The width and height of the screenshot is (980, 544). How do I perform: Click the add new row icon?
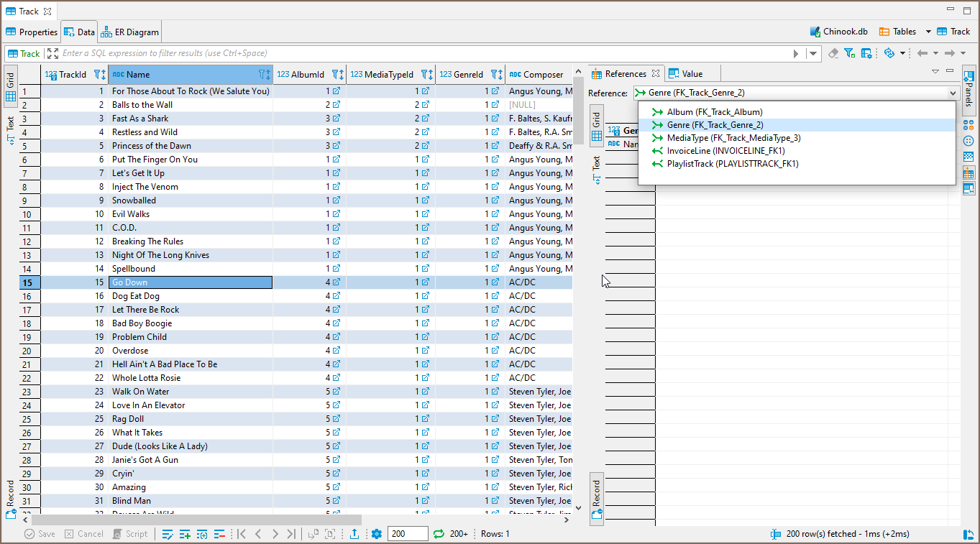185,534
